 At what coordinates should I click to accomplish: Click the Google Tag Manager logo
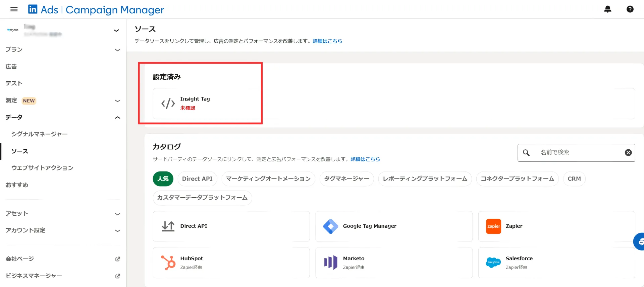pos(331,226)
